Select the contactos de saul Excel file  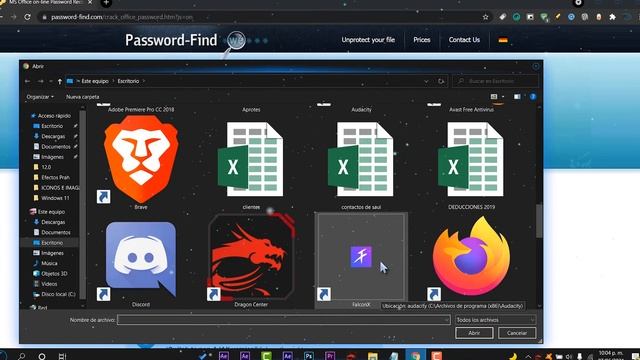(361, 159)
